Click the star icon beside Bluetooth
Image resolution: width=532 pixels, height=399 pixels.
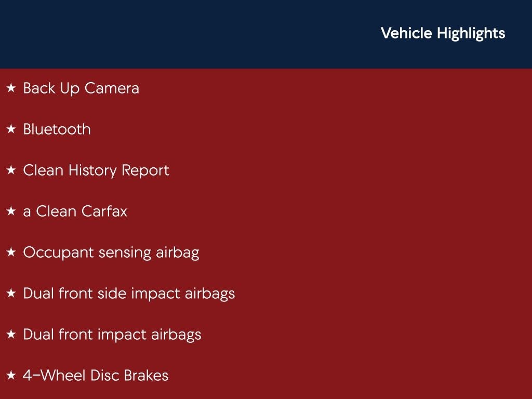(11, 129)
